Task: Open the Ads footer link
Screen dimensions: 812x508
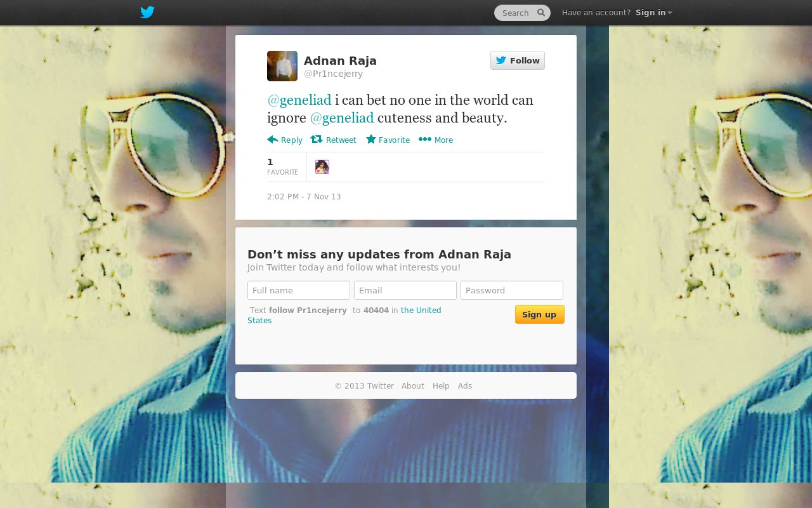Action: (465, 386)
